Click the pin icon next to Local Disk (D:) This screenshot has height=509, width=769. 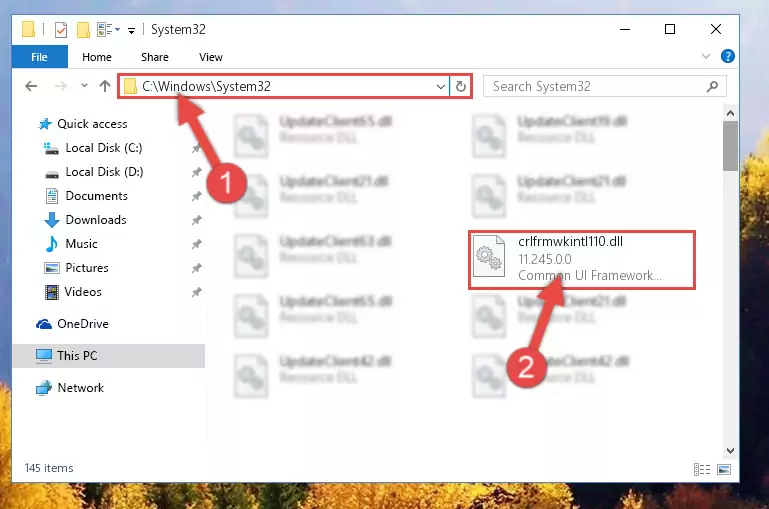(x=196, y=172)
